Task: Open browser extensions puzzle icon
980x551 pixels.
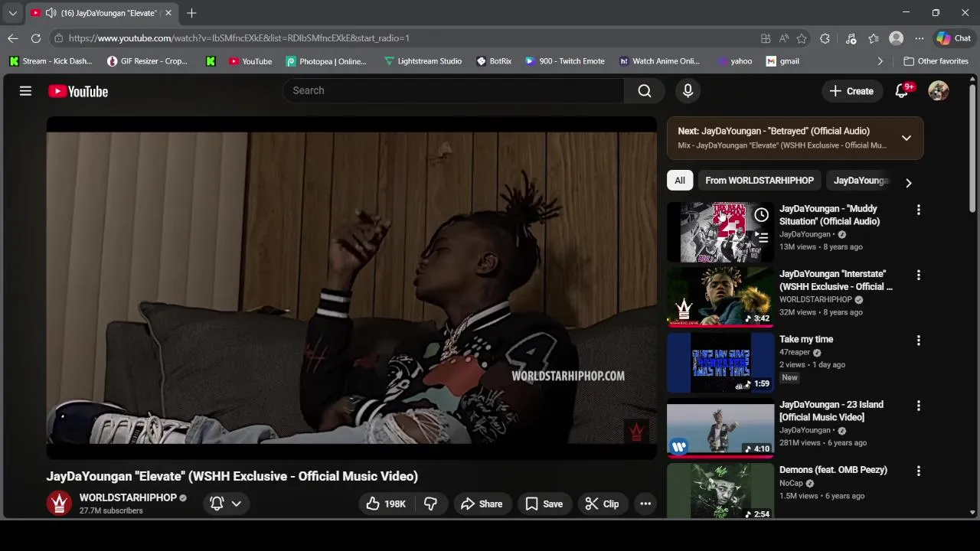Action: point(825,38)
